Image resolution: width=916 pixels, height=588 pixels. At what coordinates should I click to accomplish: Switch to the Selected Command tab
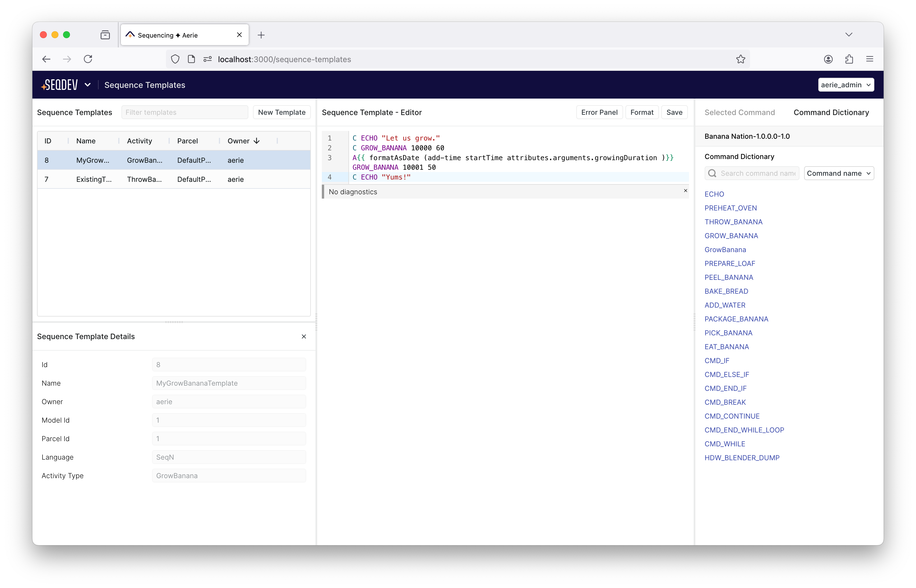[x=739, y=112]
